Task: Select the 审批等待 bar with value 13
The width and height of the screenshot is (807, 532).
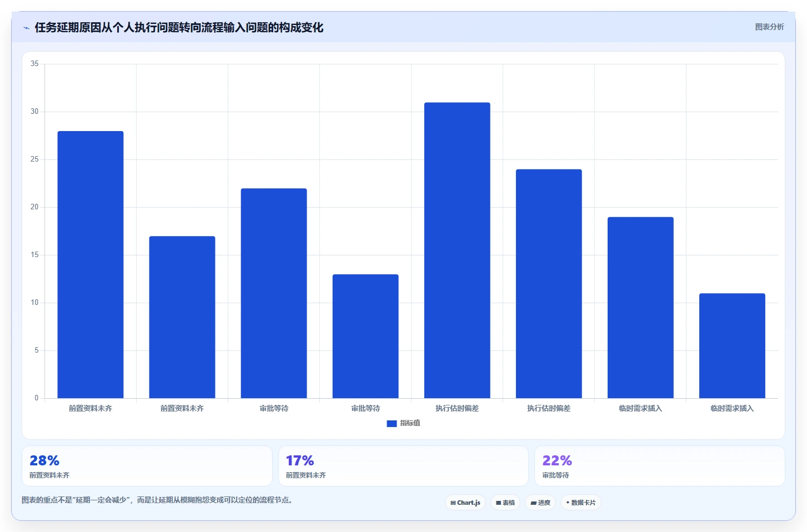Action: pos(365,336)
